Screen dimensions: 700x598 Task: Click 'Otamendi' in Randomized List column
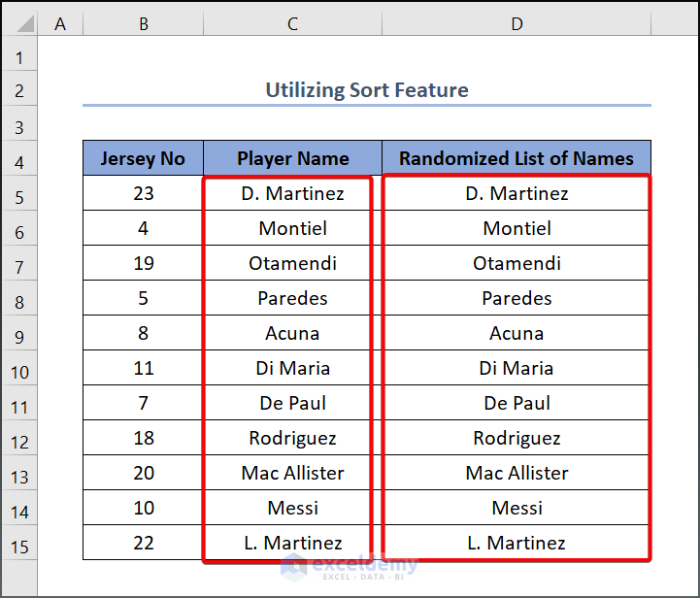517,263
